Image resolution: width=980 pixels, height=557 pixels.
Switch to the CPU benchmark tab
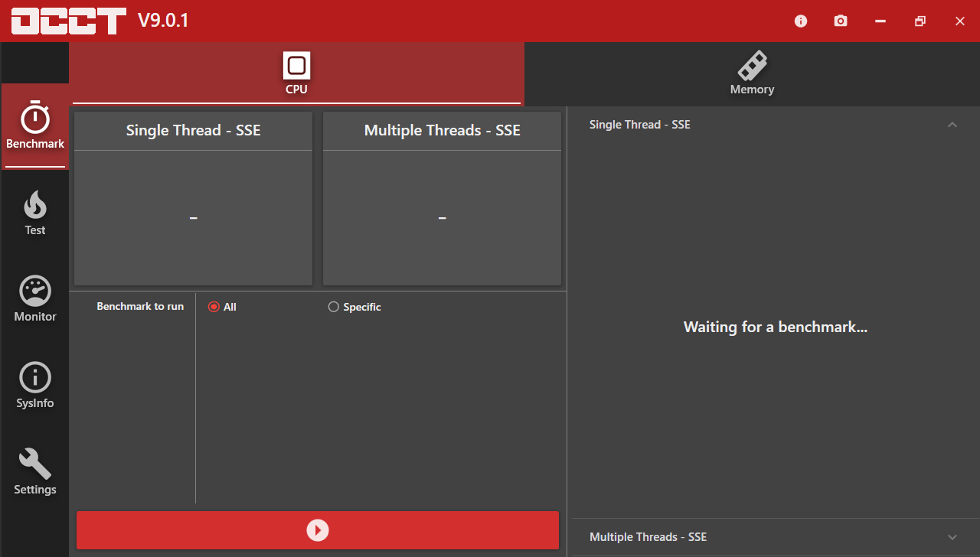(x=296, y=73)
